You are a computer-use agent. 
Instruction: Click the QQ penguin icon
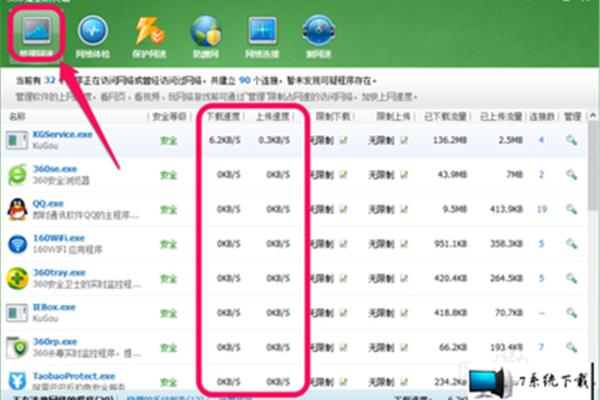point(17,209)
